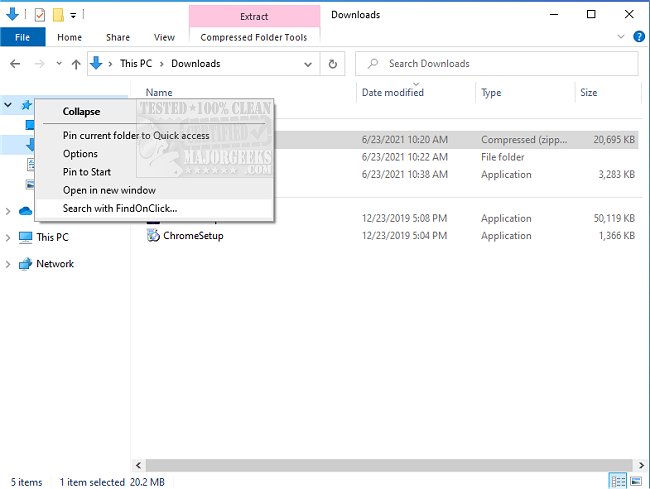Expand the Network tree node
The width and height of the screenshot is (650, 489).
pos(8,264)
